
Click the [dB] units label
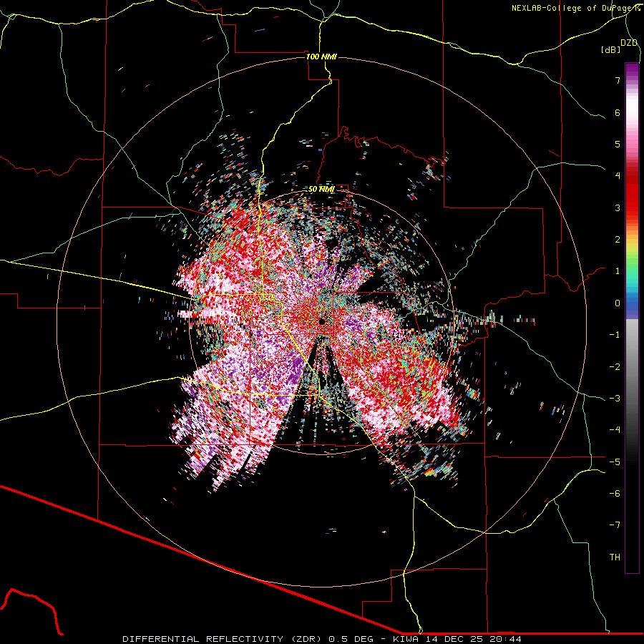[611, 49]
